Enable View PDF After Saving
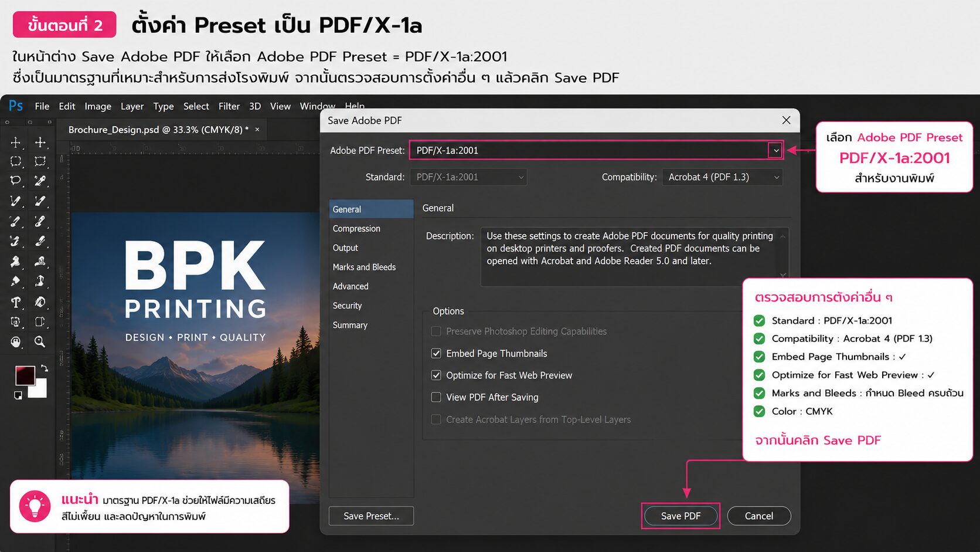The width and height of the screenshot is (980, 552). (436, 397)
